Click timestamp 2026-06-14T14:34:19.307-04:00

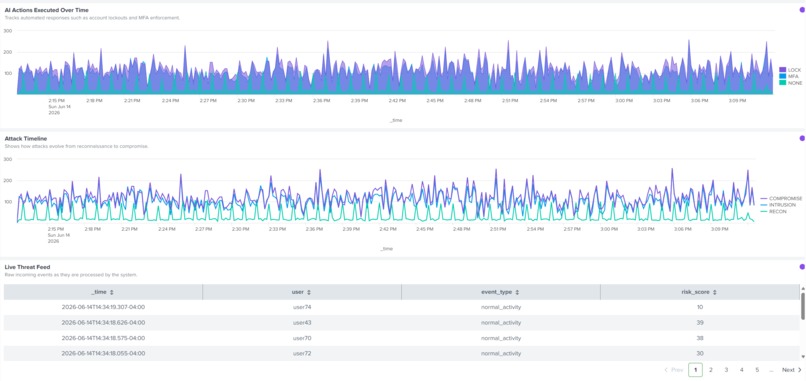(103, 307)
